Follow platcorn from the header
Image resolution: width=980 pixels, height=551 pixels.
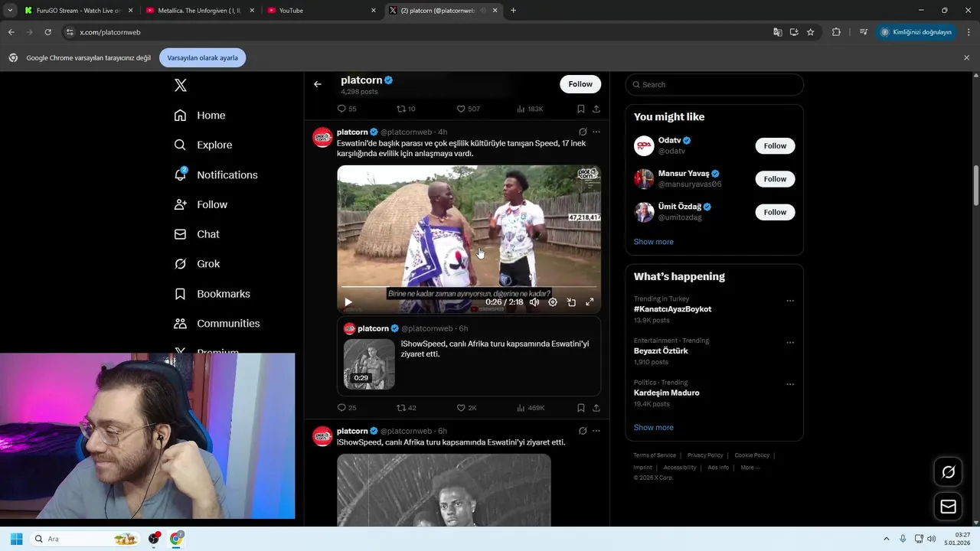pos(580,84)
